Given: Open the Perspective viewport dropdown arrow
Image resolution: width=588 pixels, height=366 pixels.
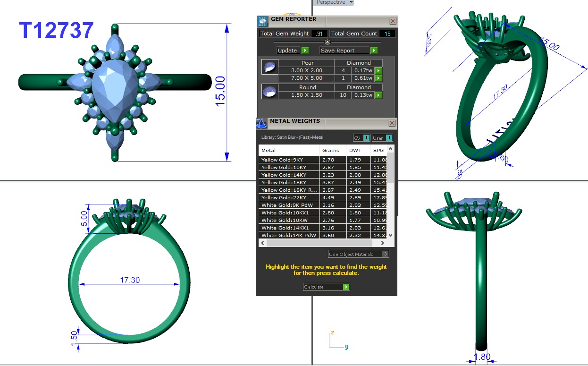Looking at the screenshot, I should (x=351, y=2).
